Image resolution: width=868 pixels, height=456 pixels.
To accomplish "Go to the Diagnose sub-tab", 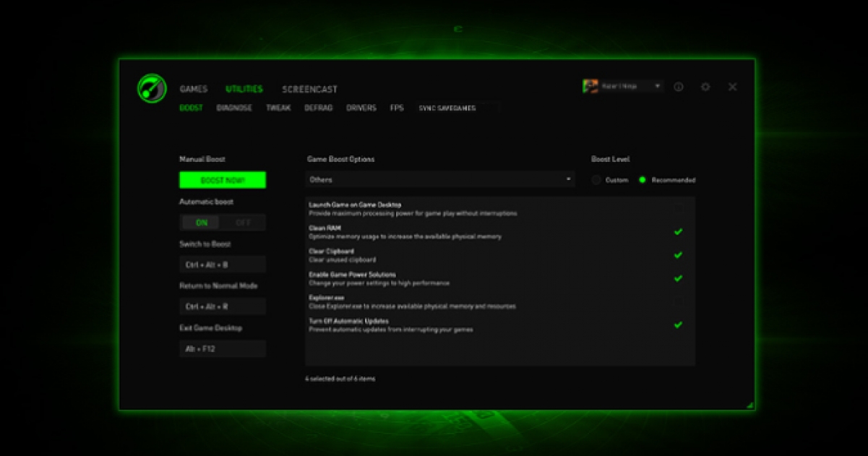I will pos(234,108).
